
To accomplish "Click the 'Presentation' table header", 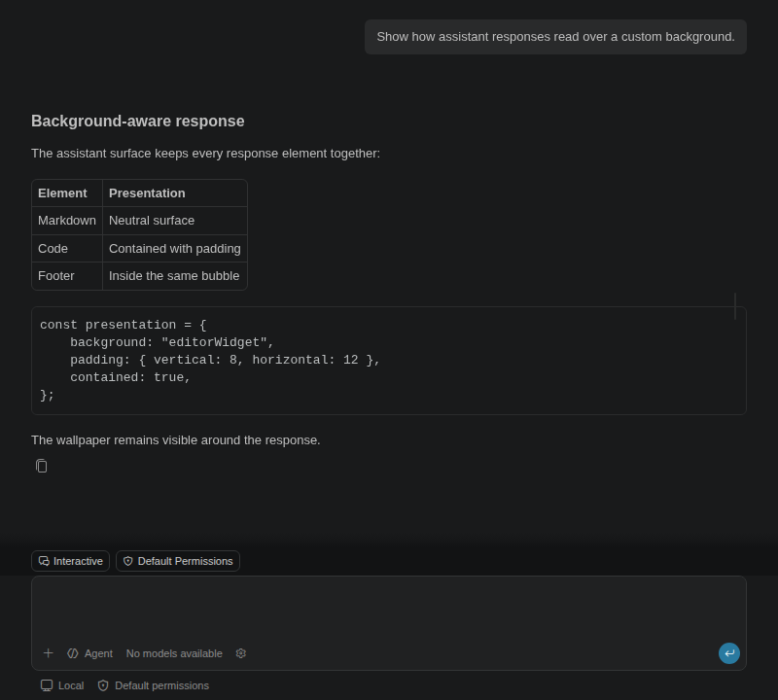I will click(175, 192).
